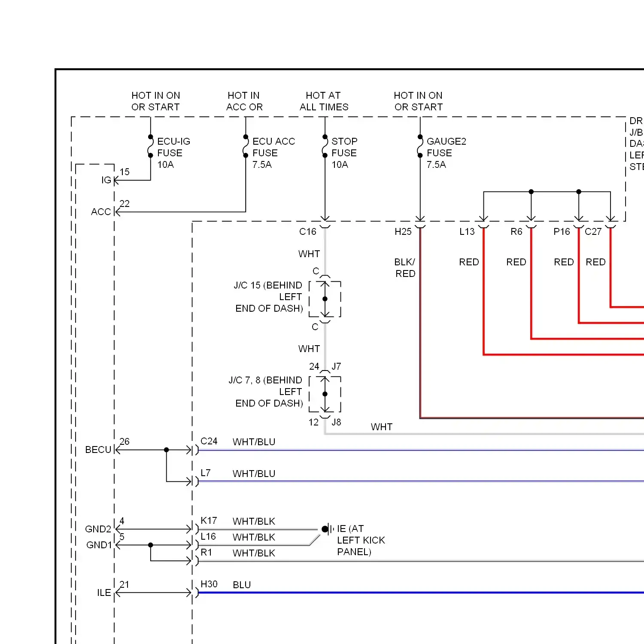Click the BECU terminal label
Viewport: 644px width, 644px height.
point(98,450)
